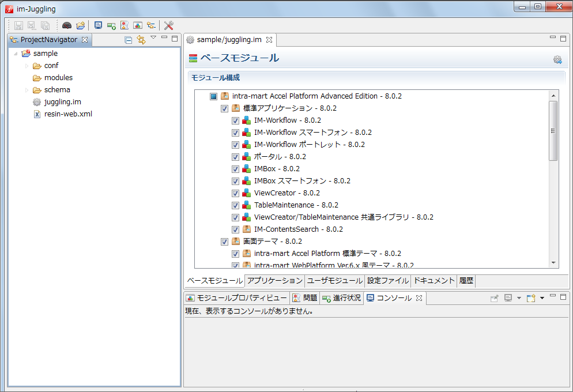Close the sample/juggling.im editor tab
Viewport: 573px width, 392px height.
pyautogui.click(x=269, y=39)
